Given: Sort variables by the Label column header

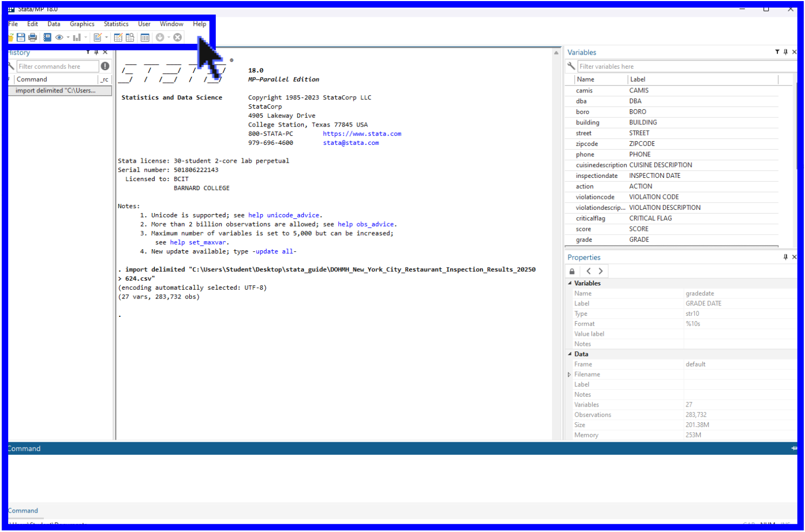Looking at the screenshot, I should click(x=703, y=79).
